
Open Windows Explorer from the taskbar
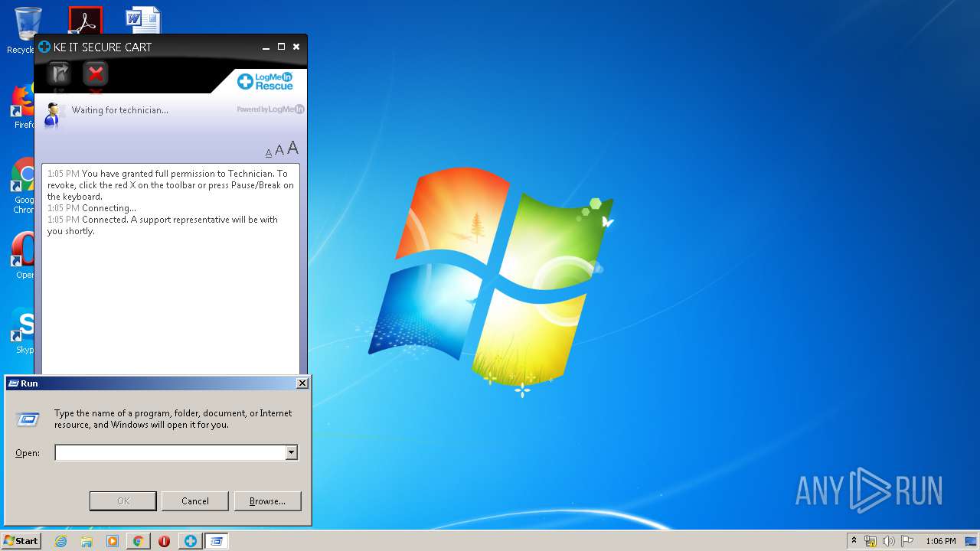point(87,541)
